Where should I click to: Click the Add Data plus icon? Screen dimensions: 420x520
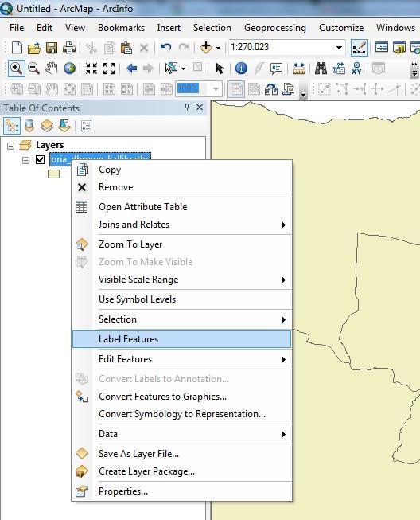206,48
